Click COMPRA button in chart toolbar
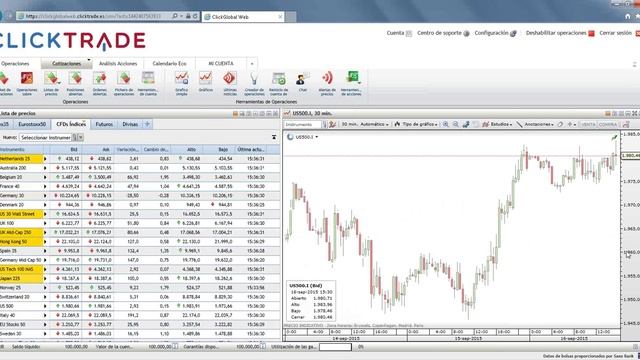 [608, 124]
